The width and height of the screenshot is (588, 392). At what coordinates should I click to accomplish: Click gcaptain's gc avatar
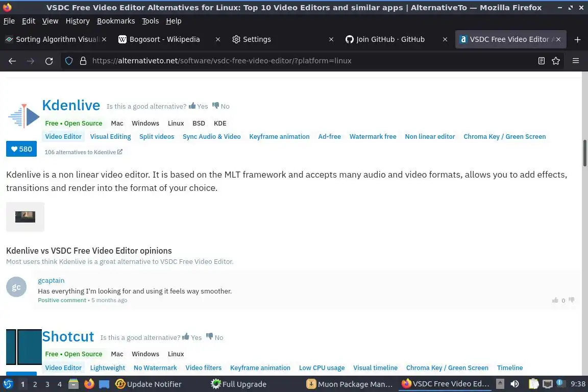coord(16,287)
